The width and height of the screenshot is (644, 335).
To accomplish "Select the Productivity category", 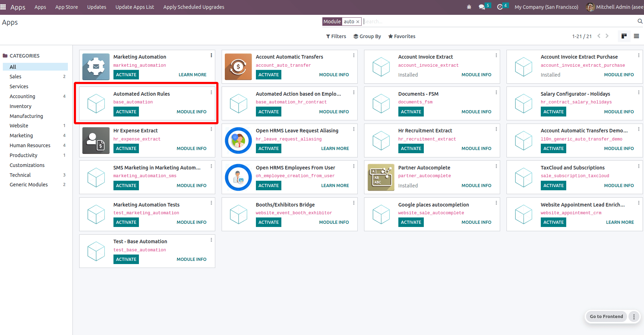I will pos(35,155).
